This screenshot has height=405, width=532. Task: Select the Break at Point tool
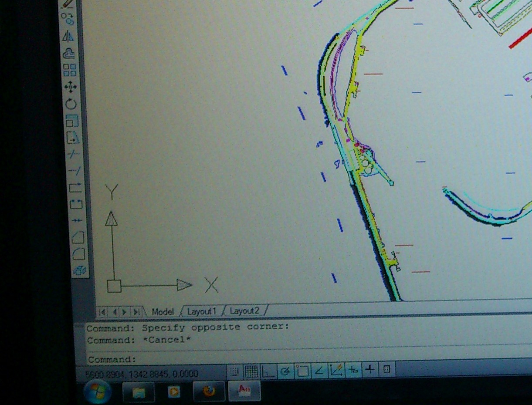(x=75, y=187)
